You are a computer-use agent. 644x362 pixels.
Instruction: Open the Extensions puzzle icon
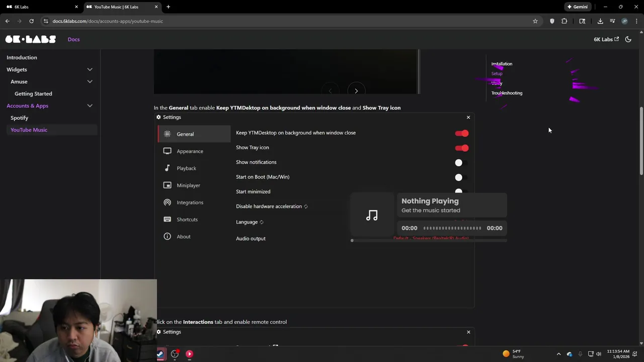pyautogui.click(x=564, y=21)
